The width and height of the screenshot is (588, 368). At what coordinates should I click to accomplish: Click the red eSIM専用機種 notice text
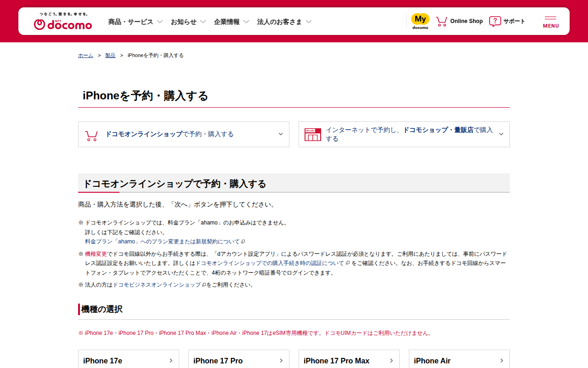[255, 333]
